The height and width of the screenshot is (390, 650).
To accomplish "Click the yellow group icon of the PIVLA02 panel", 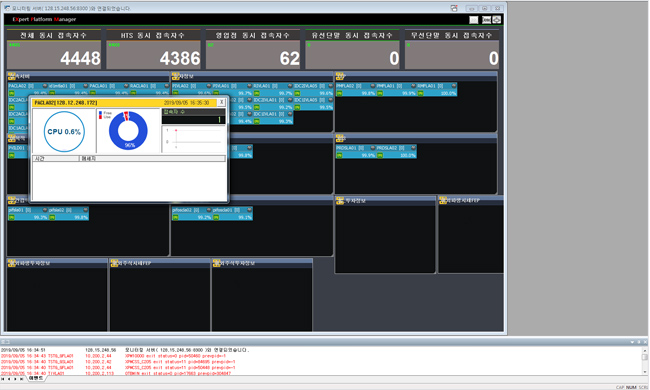I will [x=176, y=76].
